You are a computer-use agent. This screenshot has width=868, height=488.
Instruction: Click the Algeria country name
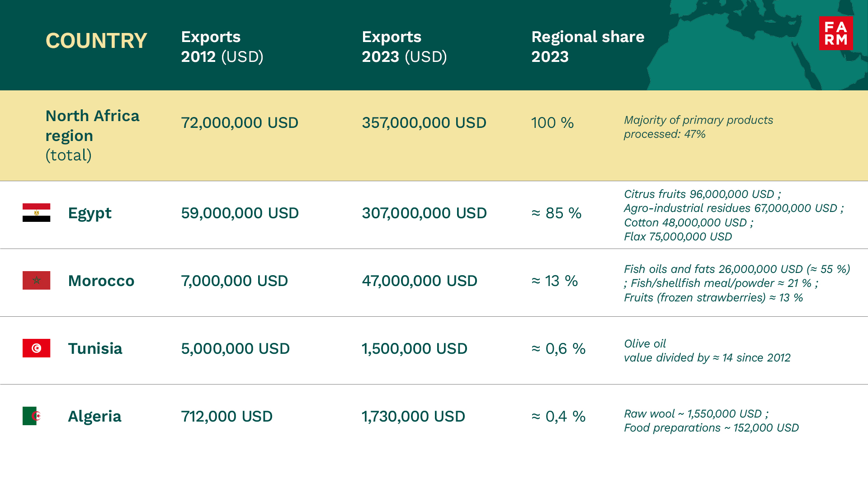click(94, 416)
